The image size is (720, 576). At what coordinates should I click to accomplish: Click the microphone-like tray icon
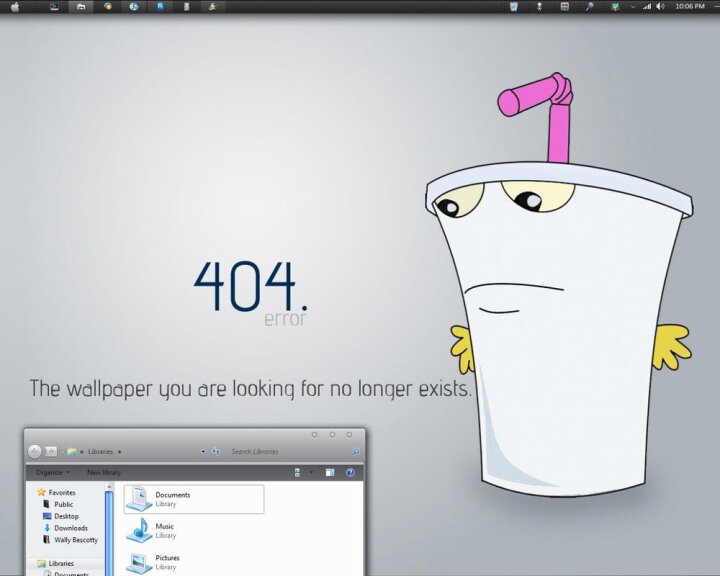(540, 6)
